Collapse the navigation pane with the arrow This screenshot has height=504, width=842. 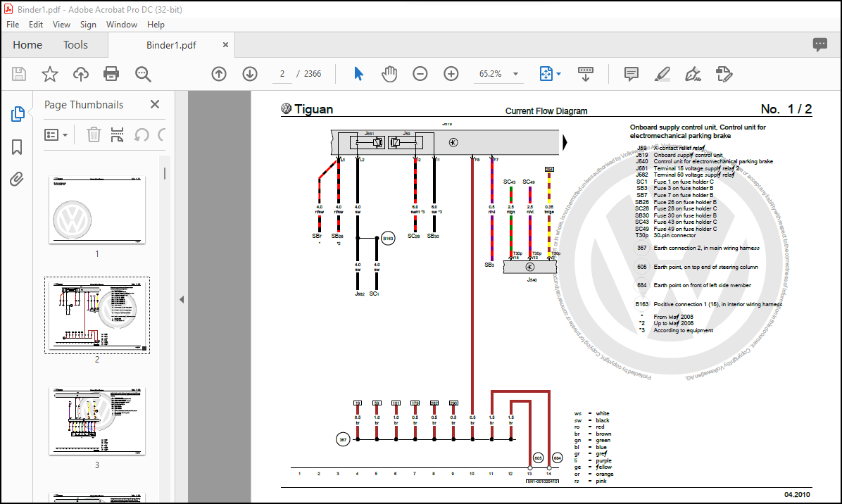coord(182,299)
